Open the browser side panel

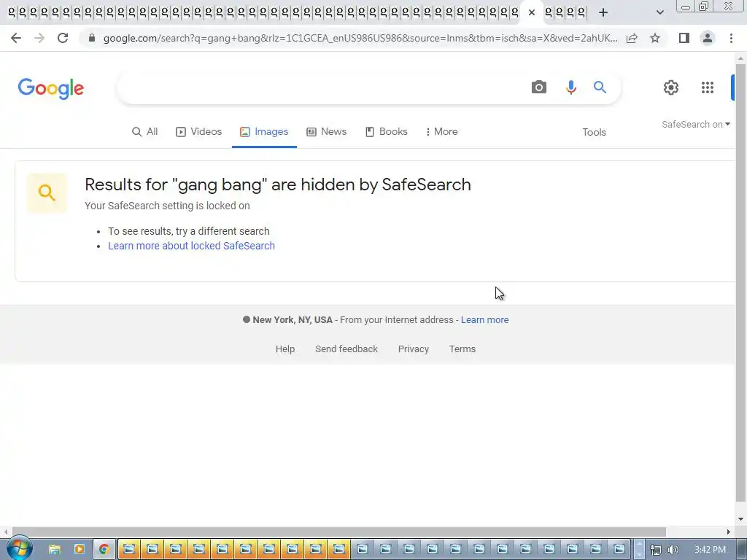pyautogui.click(x=684, y=38)
